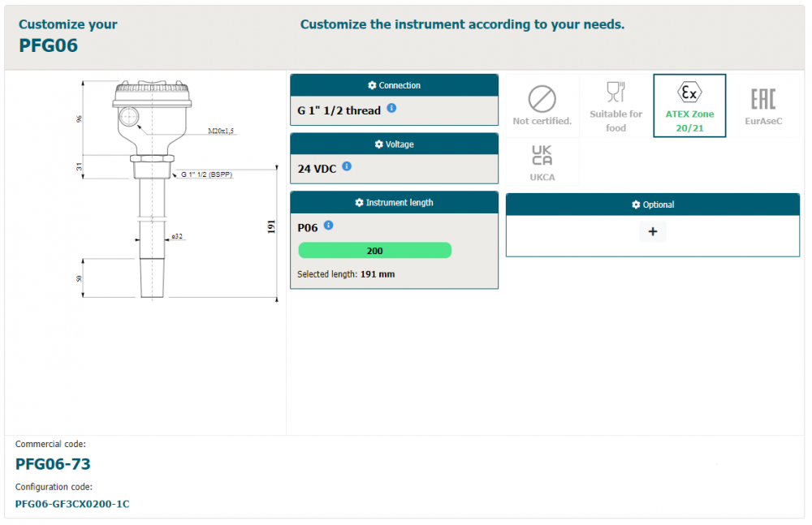Click the gear icon in the Instrument length header
The image size is (812, 525).
(360, 203)
